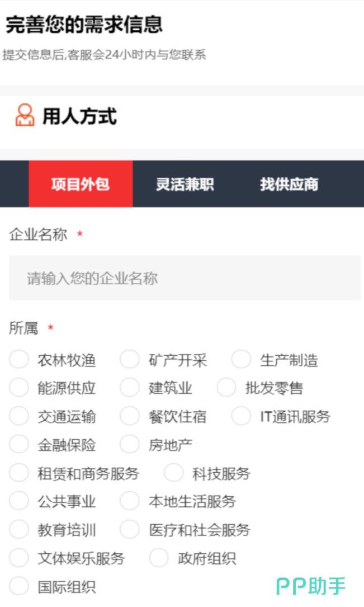Click the user icon beside 用人方式
This screenshot has width=364, height=607.
(25, 115)
